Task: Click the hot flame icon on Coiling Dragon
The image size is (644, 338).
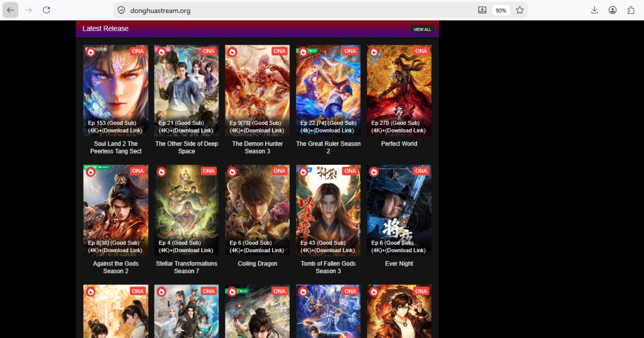Action: [232, 172]
